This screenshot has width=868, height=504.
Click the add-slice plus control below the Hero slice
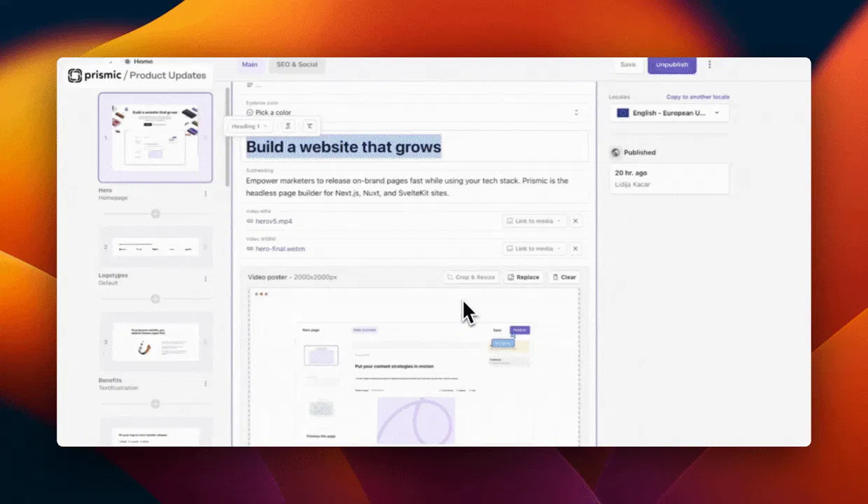155,213
